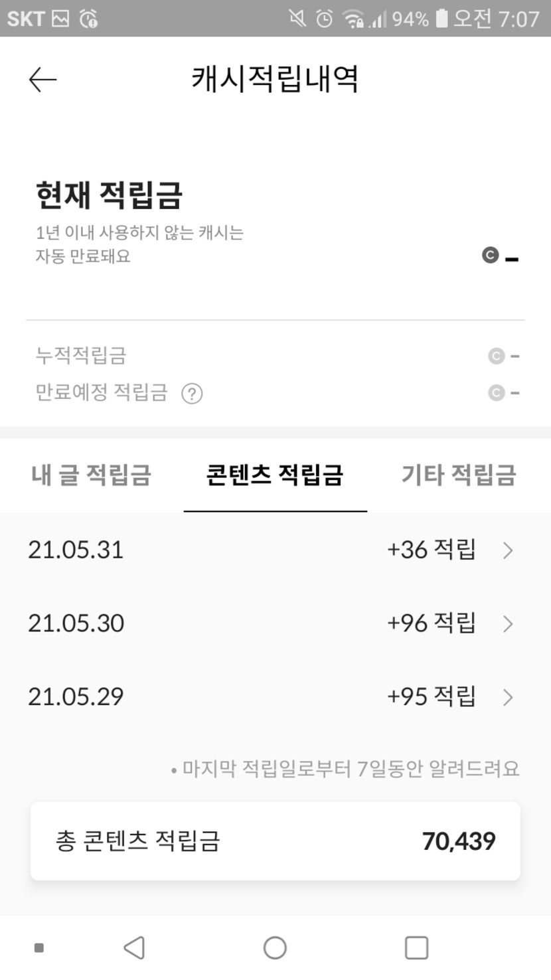
Task: Open the 만료예정 적립금 help question icon
Action: pos(192,394)
